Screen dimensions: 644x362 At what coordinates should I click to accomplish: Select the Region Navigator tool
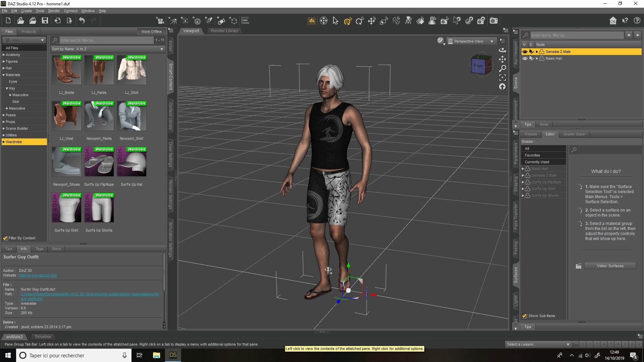tap(432, 21)
